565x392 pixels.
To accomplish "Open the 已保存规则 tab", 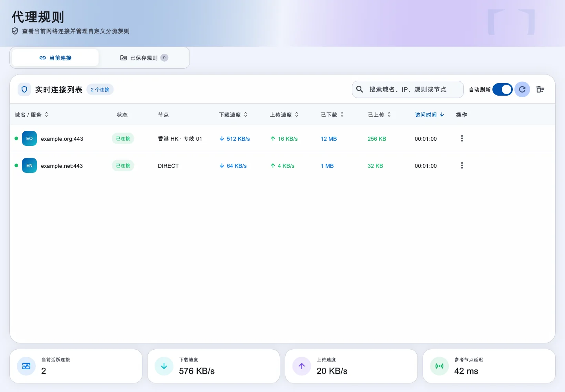I will [x=144, y=58].
